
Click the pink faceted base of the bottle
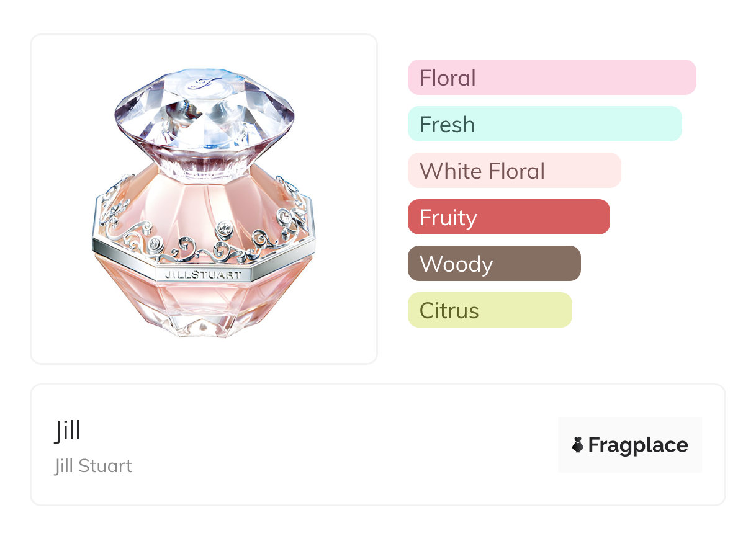coord(204,307)
